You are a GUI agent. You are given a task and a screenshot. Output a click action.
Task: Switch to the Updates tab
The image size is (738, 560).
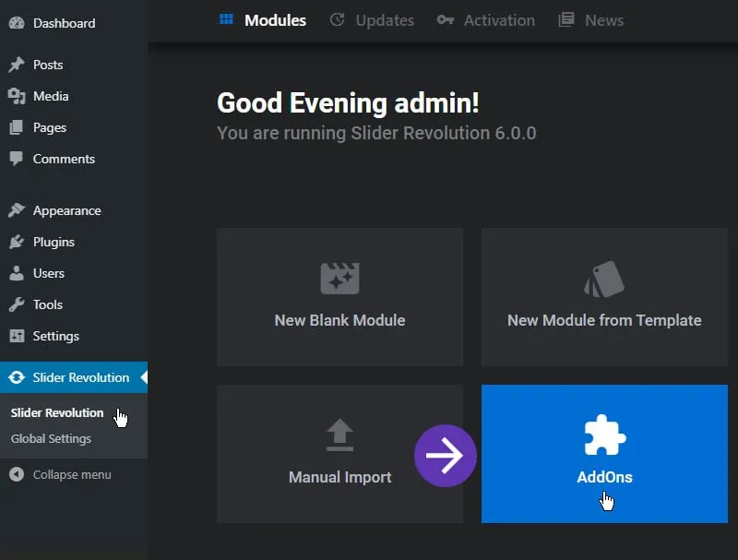[x=372, y=20]
